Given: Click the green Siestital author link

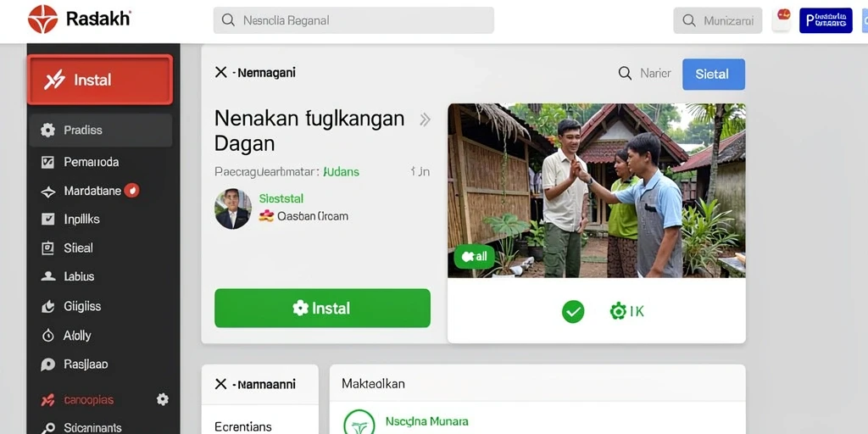Looking at the screenshot, I should (x=281, y=198).
